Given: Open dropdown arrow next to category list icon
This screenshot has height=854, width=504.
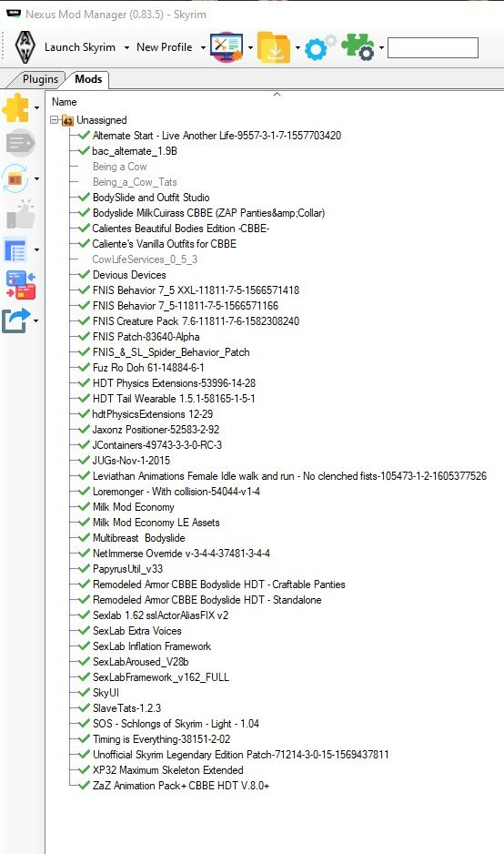Looking at the screenshot, I should (36, 250).
